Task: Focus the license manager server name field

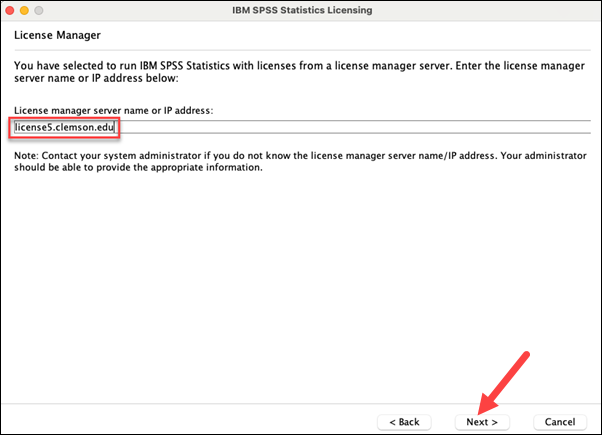Action: tap(302, 127)
